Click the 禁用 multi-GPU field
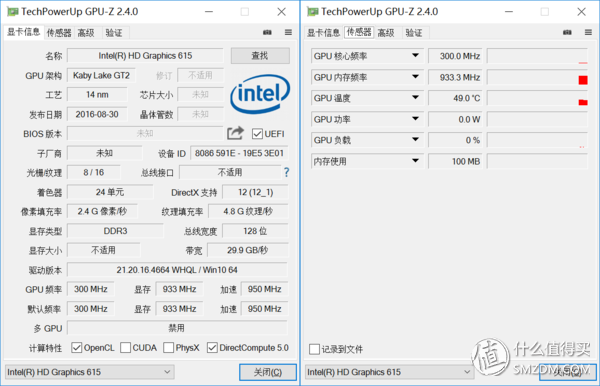This screenshot has width=600, height=386. coord(177,328)
